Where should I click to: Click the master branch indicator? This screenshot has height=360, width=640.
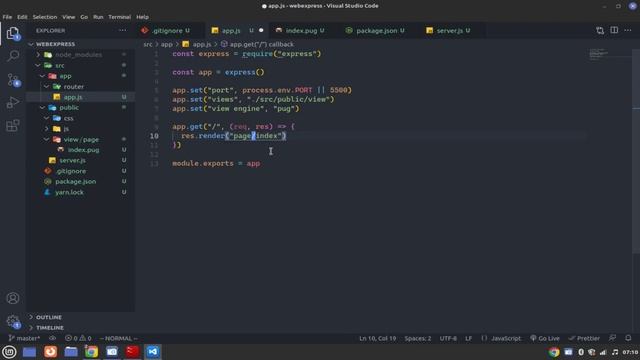[24, 338]
